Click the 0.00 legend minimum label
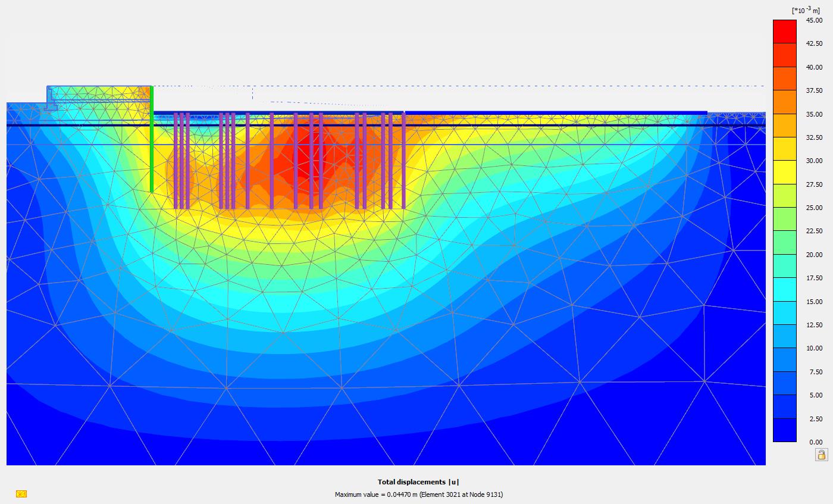 pyautogui.click(x=815, y=442)
